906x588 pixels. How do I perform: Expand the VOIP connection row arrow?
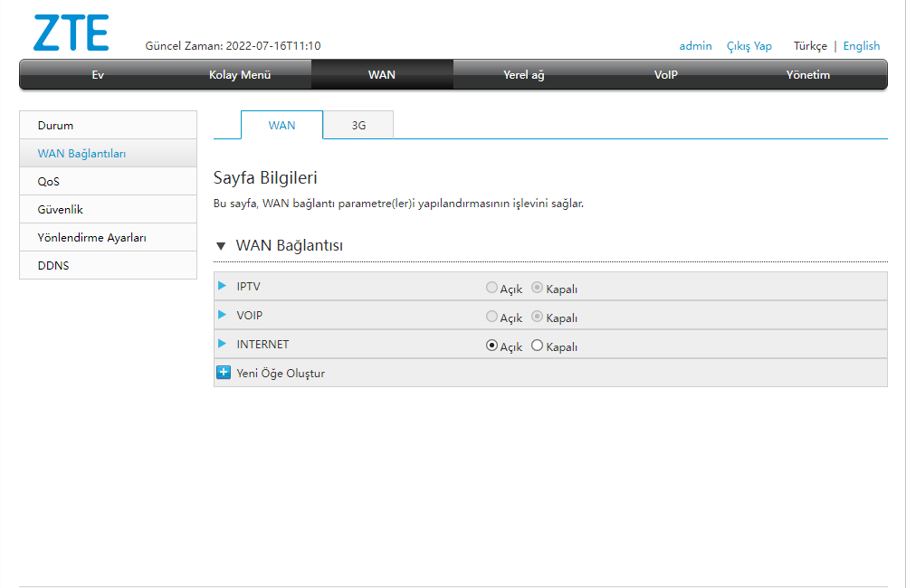[x=222, y=315]
